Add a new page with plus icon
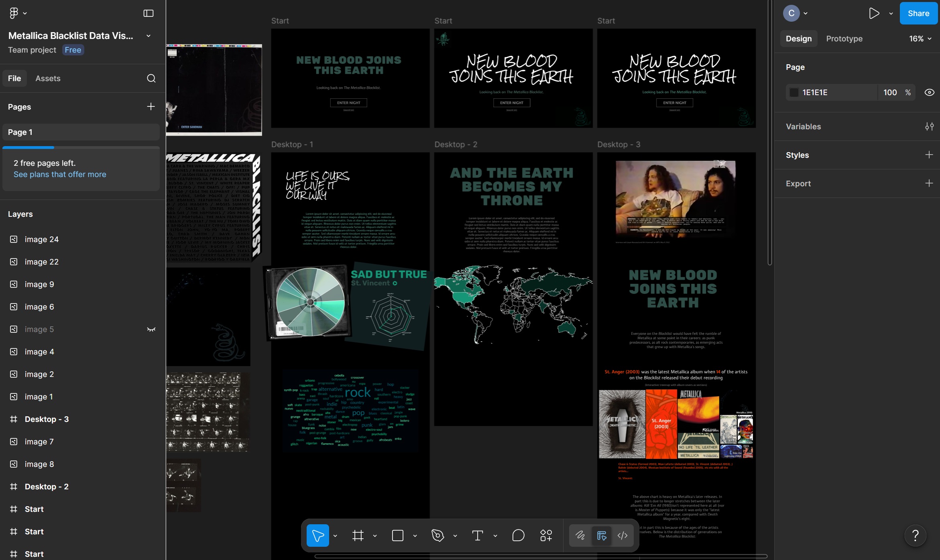 (151, 106)
